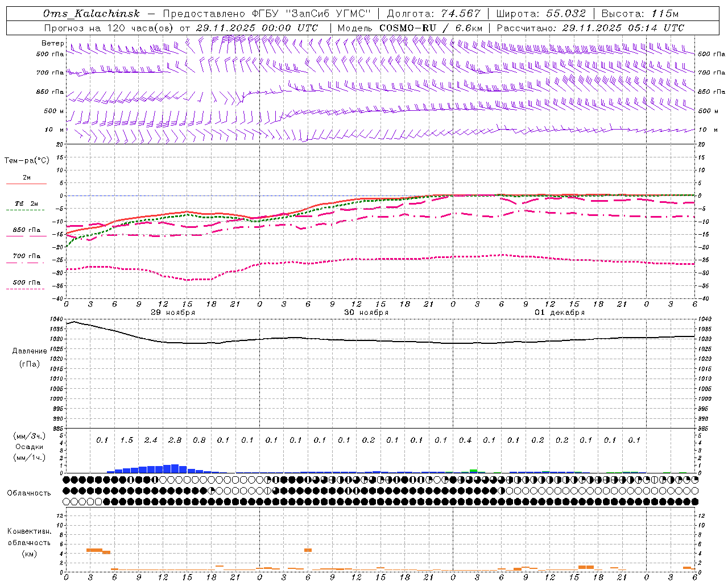
Task: Click the solid red 2м legend line
Action: pyautogui.click(x=26, y=184)
